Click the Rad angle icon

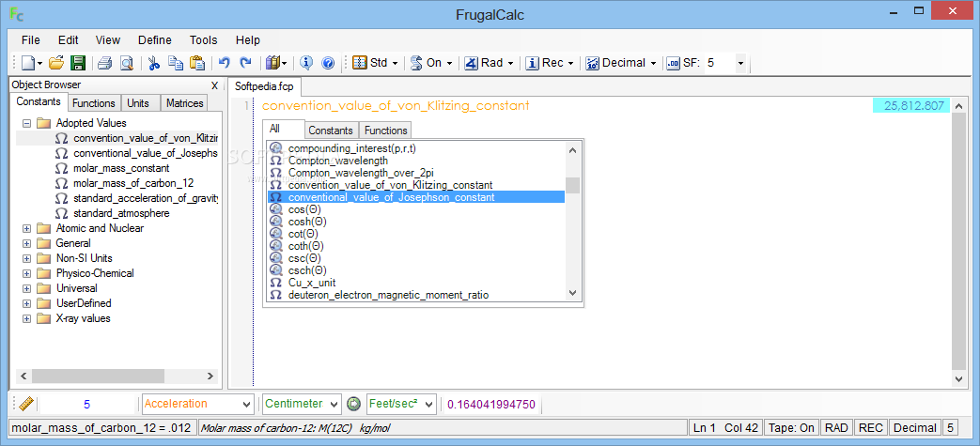click(x=472, y=63)
